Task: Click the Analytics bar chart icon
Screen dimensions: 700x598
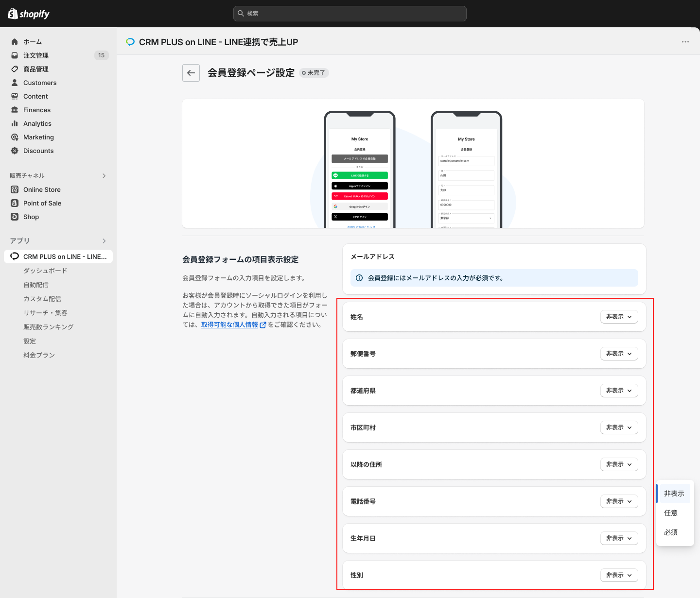Action: click(15, 123)
